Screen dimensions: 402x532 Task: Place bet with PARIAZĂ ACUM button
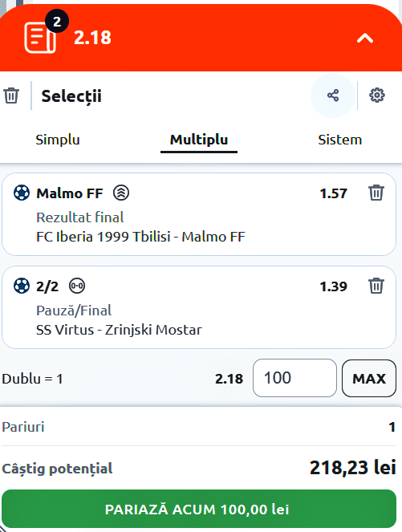click(199, 509)
